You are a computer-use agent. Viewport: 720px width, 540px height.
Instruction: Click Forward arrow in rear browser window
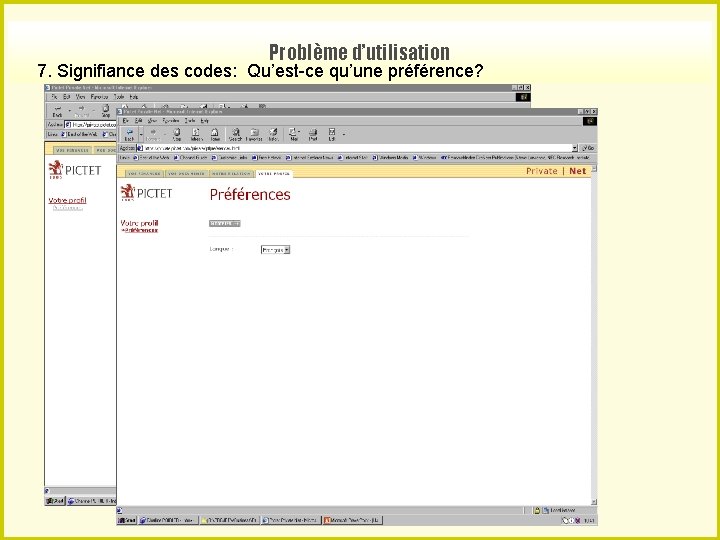tap(81, 111)
